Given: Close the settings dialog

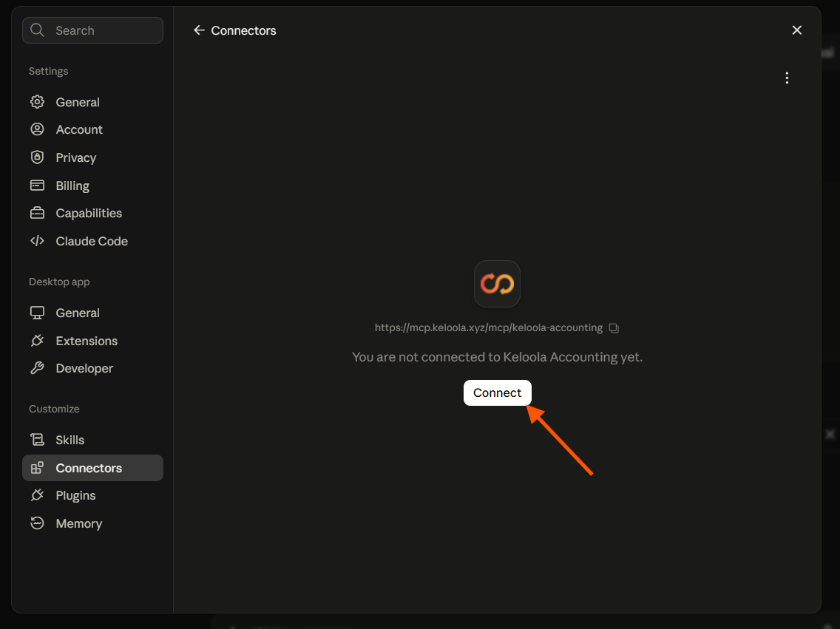Looking at the screenshot, I should (x=796, y=30).
